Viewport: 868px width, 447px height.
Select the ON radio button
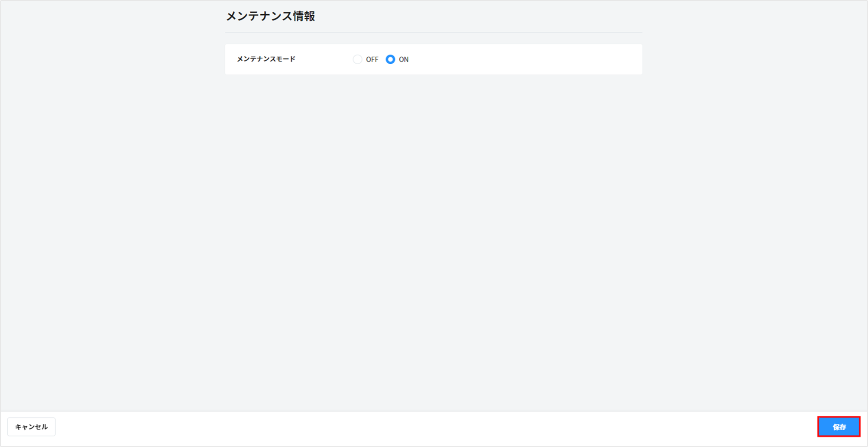[x=390, y=59]
